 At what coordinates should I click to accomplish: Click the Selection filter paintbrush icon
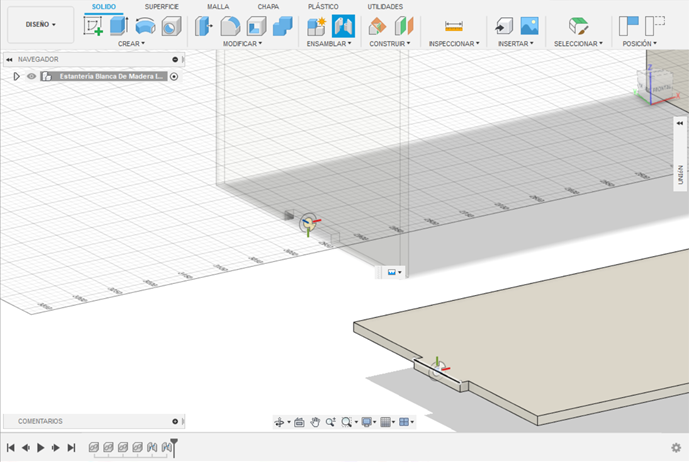(578, 26)
